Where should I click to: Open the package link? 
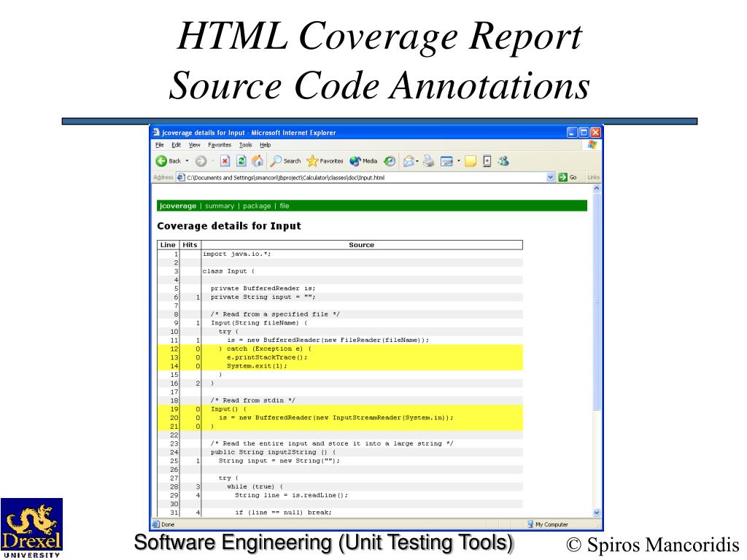coord(257,206)
